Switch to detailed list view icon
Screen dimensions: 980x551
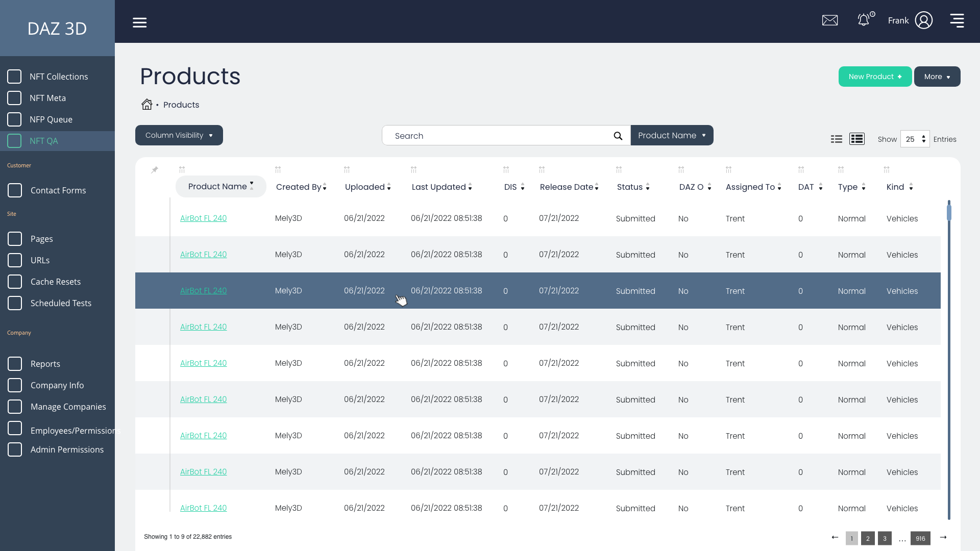pos(856,139)
